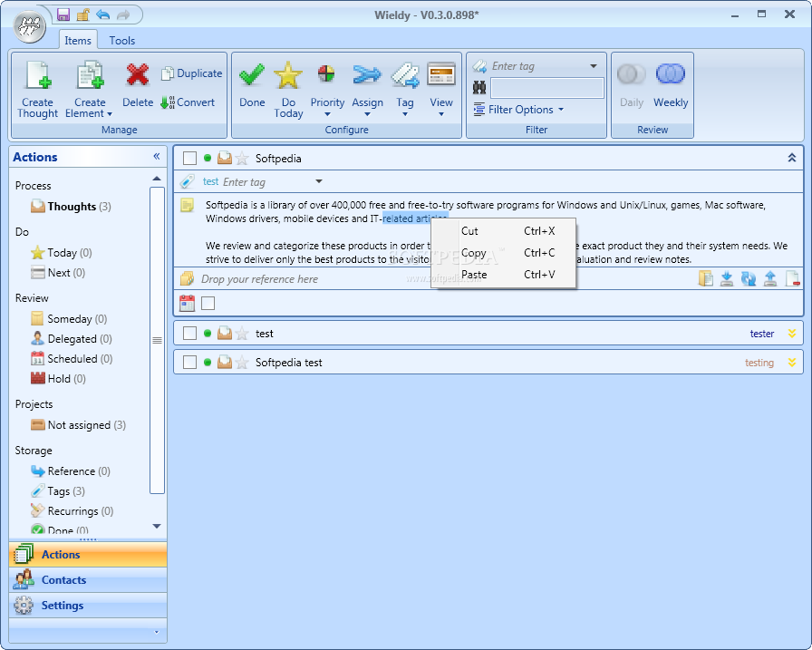Click the import reference download icon

click(x=727, y=278)
